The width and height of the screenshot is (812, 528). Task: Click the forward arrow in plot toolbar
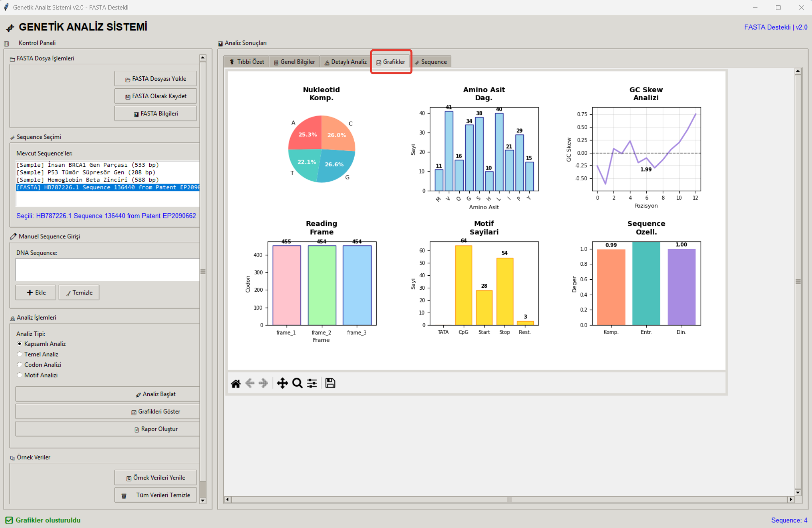(x=264, y=383)
